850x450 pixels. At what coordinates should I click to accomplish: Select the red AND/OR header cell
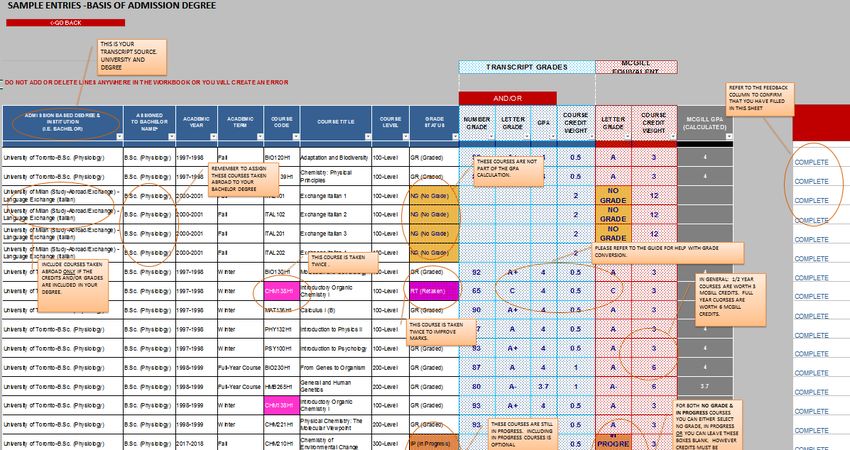507,98
